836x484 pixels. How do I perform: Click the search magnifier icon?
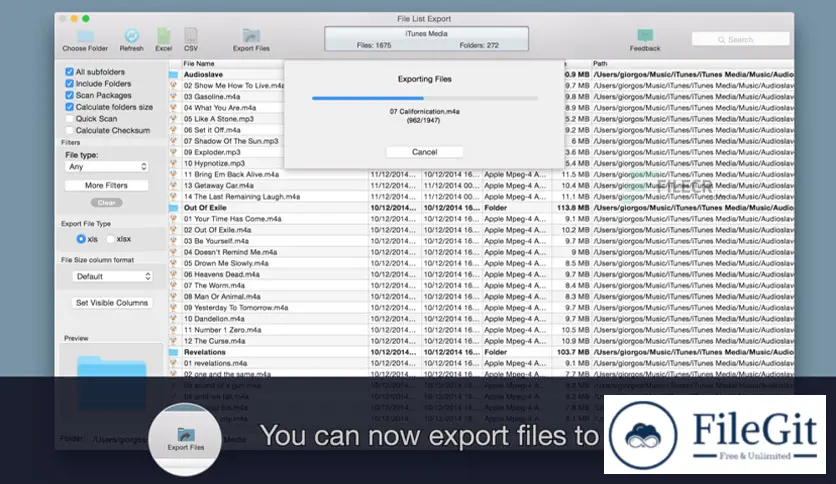[721, 40]
